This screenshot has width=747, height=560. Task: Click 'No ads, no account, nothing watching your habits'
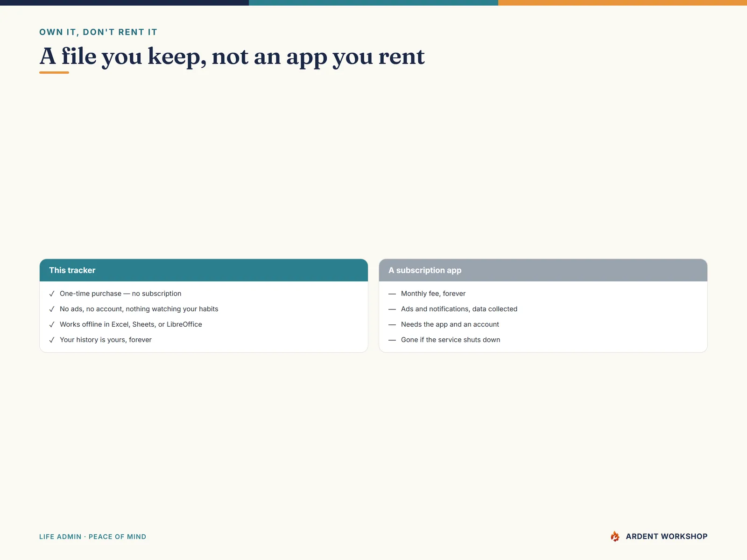(x=139, y=309)
